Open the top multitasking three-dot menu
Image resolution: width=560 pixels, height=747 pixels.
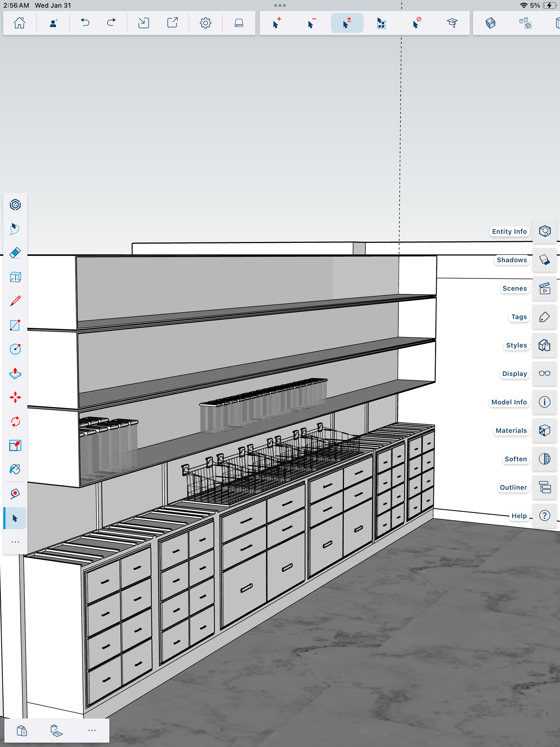click(280, 6)
